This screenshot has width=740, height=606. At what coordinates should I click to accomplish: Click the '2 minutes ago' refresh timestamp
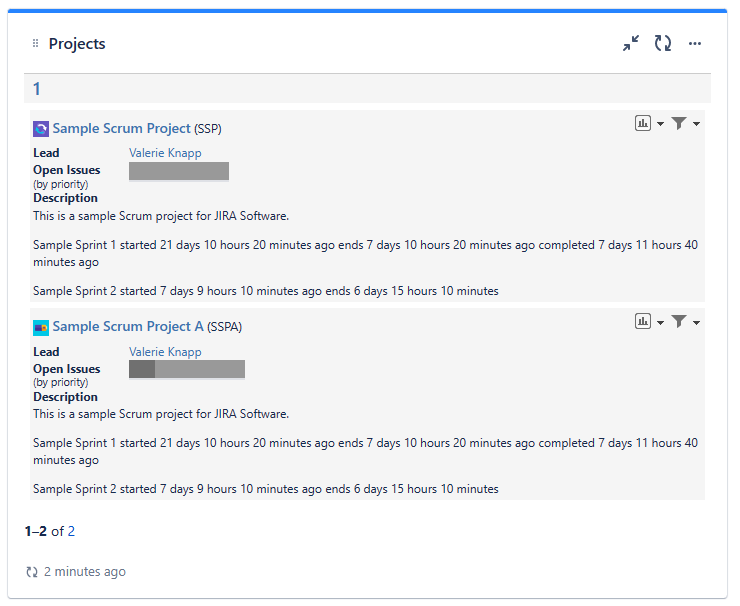[85, 572]
